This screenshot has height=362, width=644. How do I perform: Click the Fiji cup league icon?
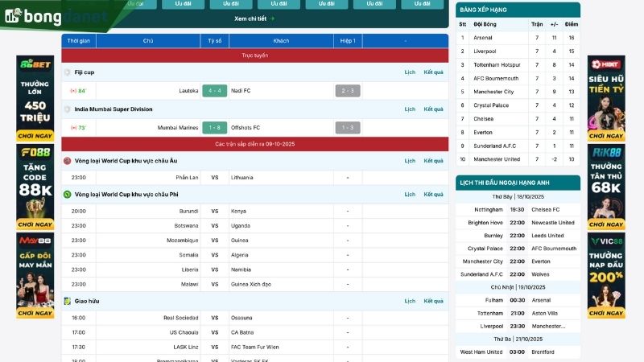pos(68,72)
